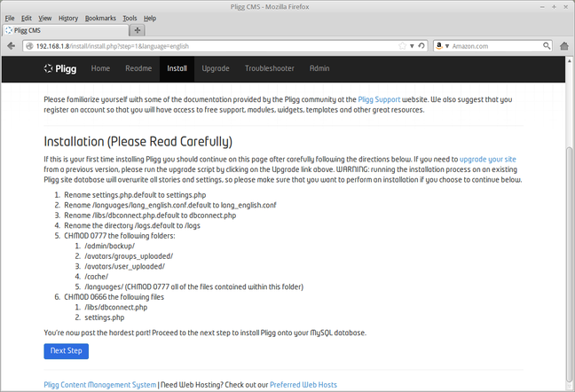575x392 pixels.
Task: Click the 'Installation (Please Read Carefully)' heading
Action: point(138,142)
